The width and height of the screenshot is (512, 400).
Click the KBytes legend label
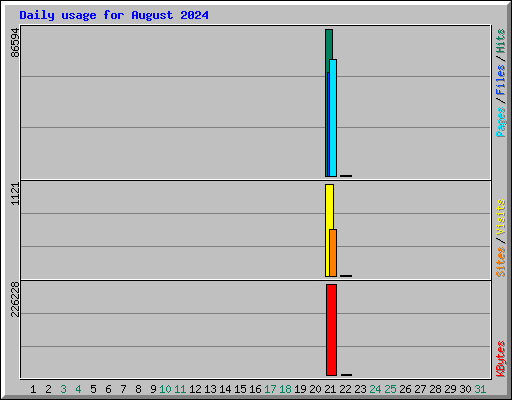501,359
